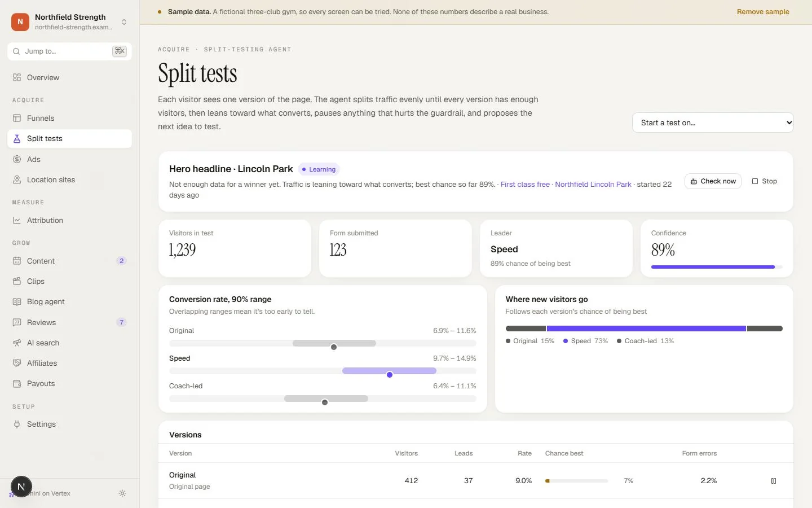Toggle the light/dark theme sun icon

122,493
